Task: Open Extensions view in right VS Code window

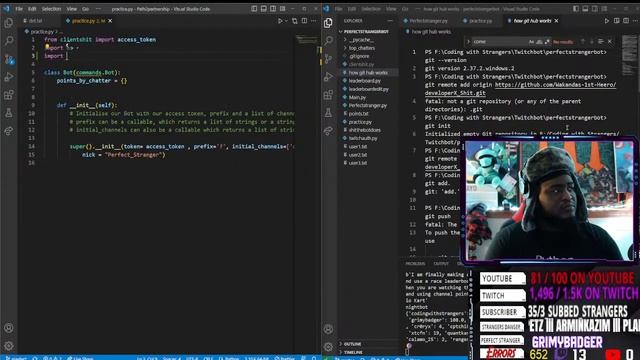Action: (328, 95)
